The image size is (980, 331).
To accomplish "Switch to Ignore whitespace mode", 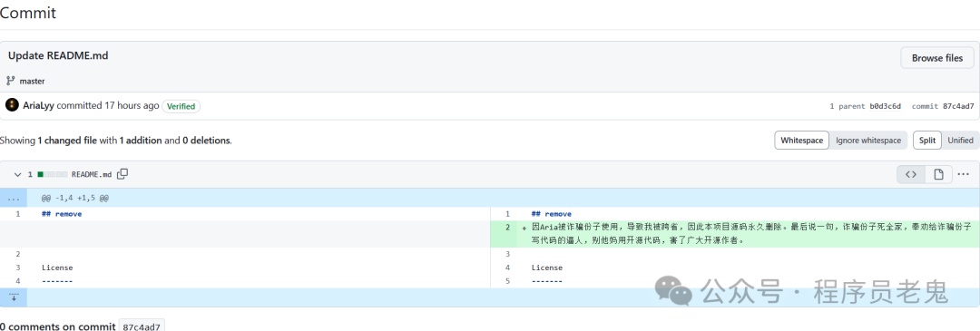I will click(x=868, y=141).
